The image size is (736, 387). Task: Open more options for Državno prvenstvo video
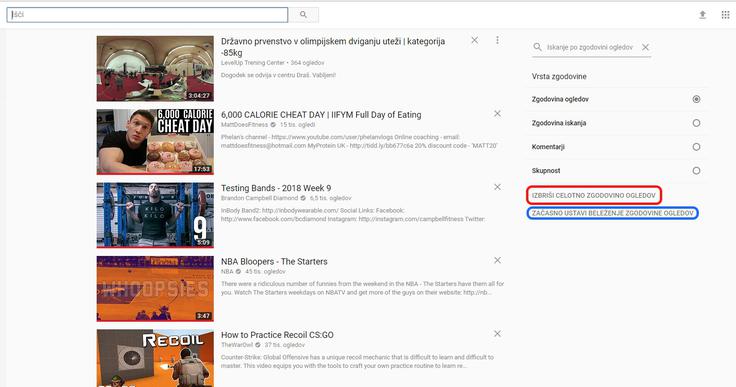pyautogui.click(x=497, y=40)
